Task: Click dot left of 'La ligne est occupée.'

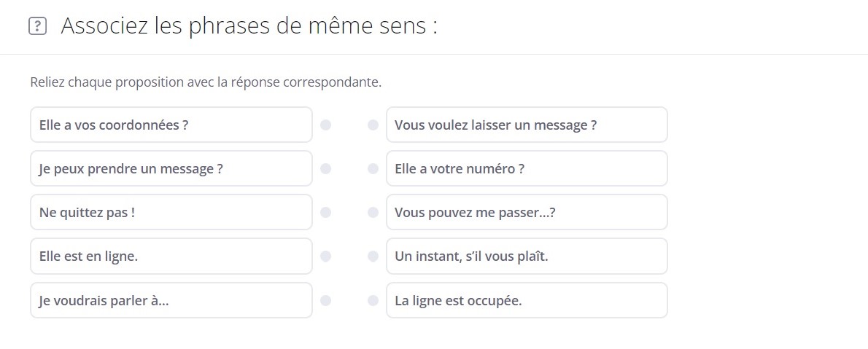Action: 373,299
